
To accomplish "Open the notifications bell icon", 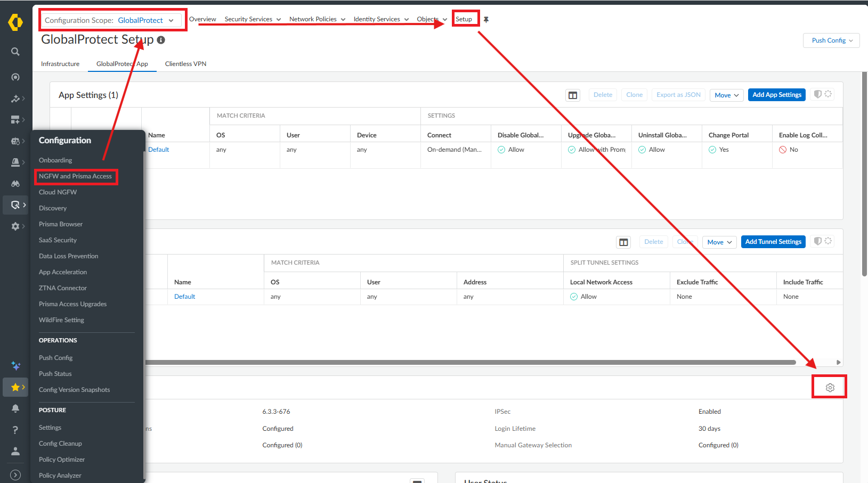I will coord(15,408).
